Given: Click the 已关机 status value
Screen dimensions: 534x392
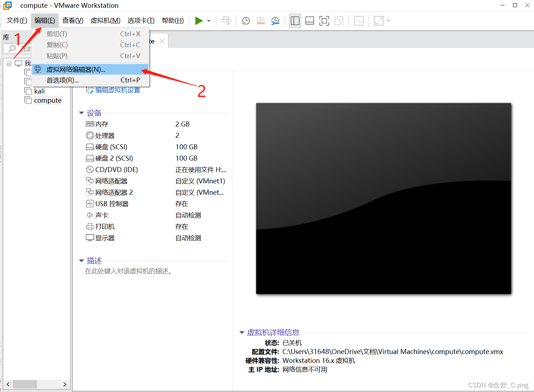Looking at the screenshot, I should [292, 343].
